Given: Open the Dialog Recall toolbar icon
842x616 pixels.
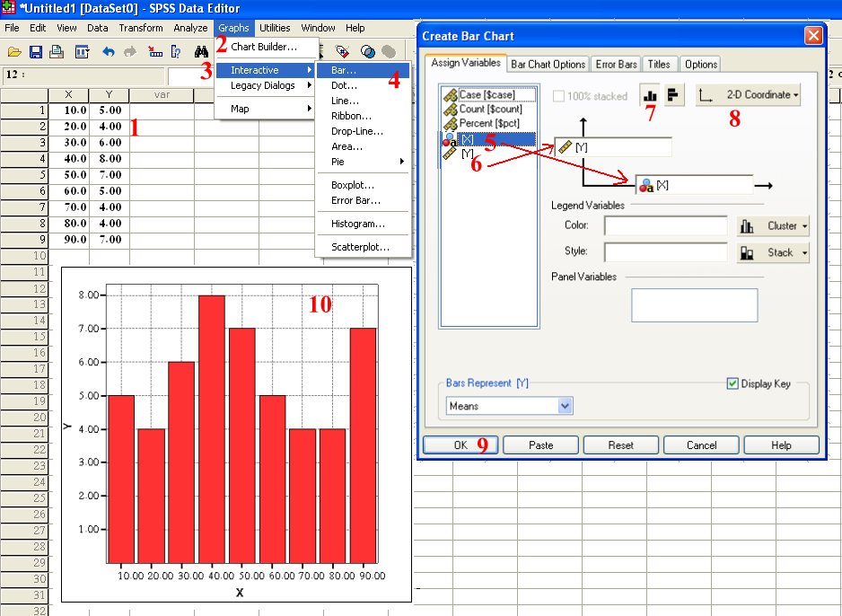Looking at the screenshot, I should (x=83, y=51).
